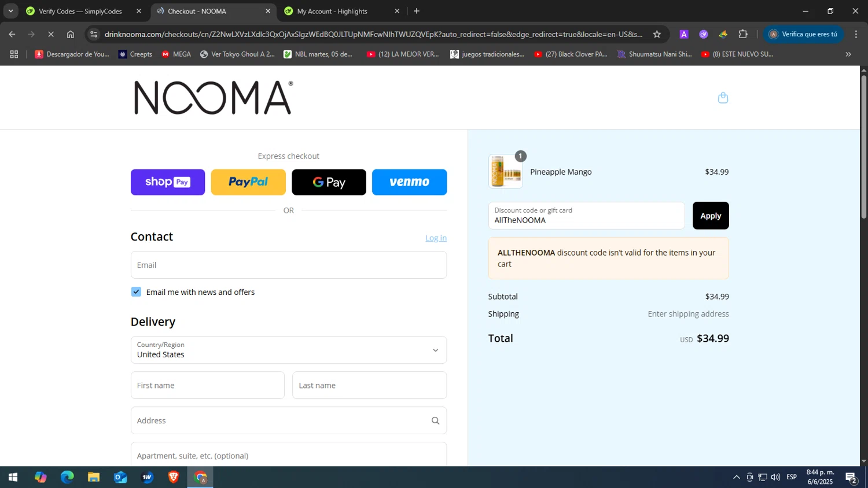868x488 pixels.
Task: Open the tab search dropdown
Action: pos(10,11)
